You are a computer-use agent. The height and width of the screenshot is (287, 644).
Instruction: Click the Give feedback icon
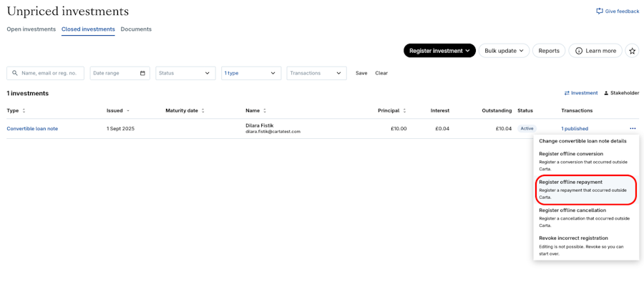coord(600,11)
